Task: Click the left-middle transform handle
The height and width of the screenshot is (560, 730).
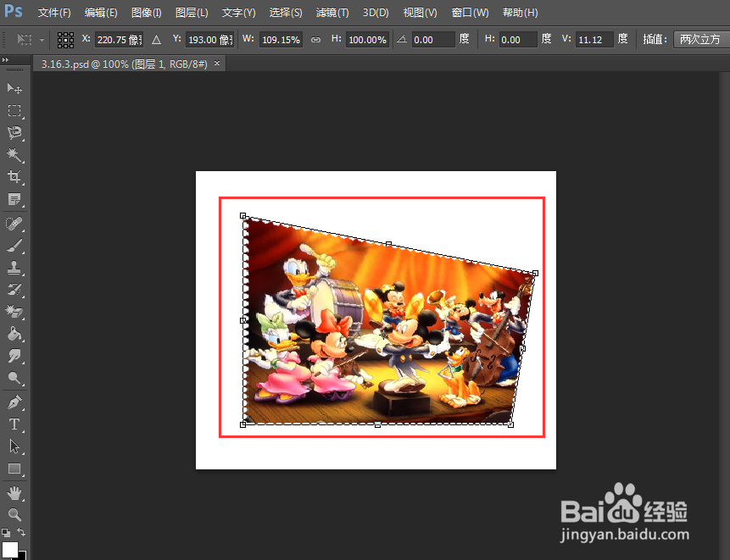Action: [x=242, y=320]
